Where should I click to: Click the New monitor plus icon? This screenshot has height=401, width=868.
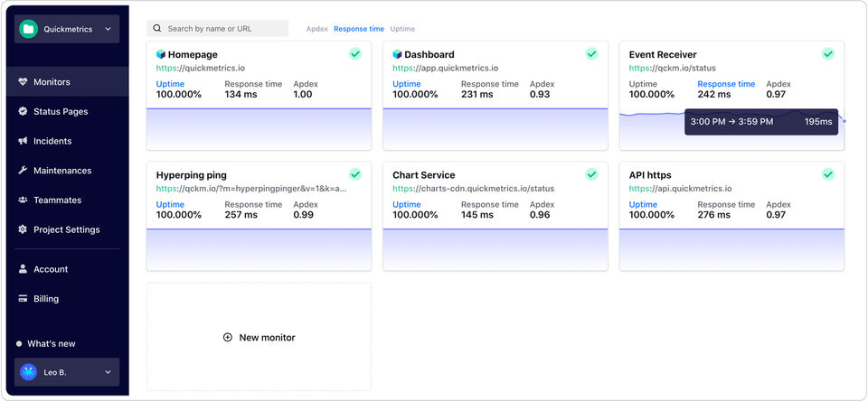coord(227,338)
